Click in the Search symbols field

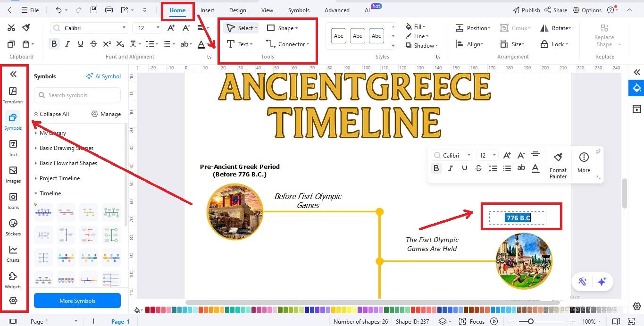(x=77, y=95)
